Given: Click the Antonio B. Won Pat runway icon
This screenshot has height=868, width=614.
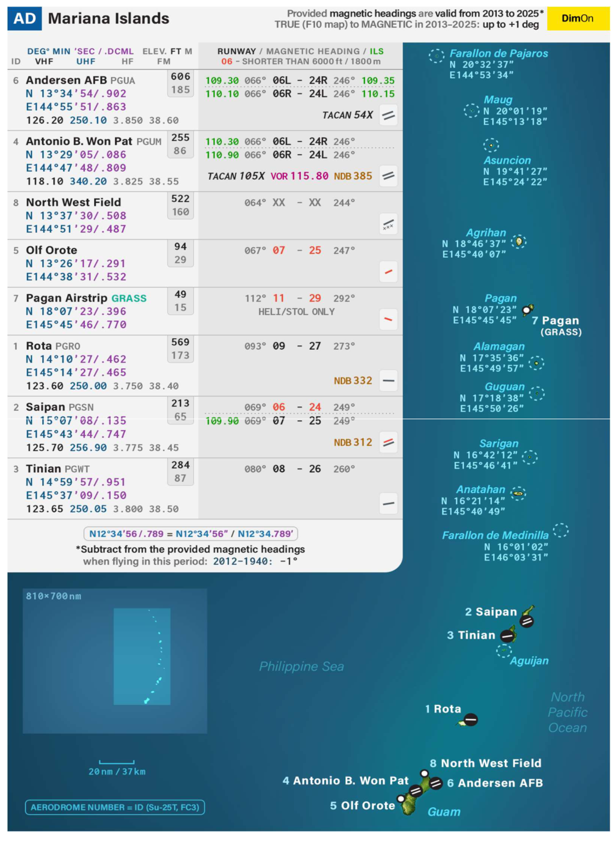Looking at the screenshot, I should tap(388, 176).
